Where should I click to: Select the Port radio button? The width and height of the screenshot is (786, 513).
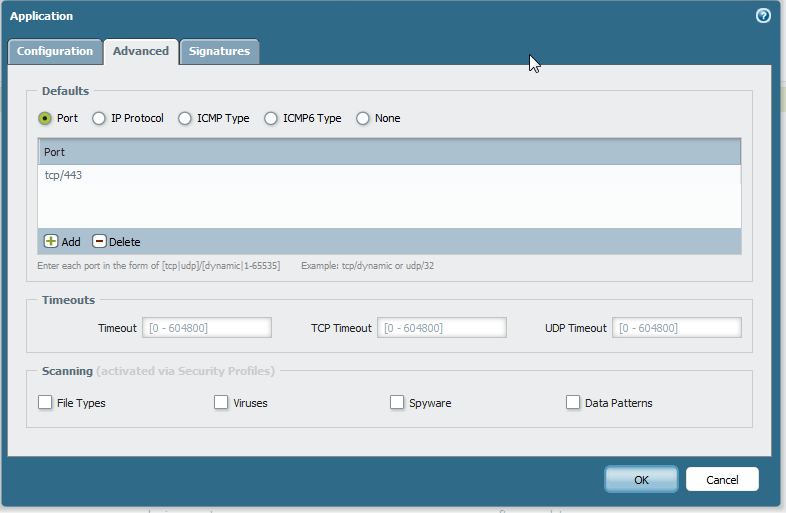tap(45, 118)
